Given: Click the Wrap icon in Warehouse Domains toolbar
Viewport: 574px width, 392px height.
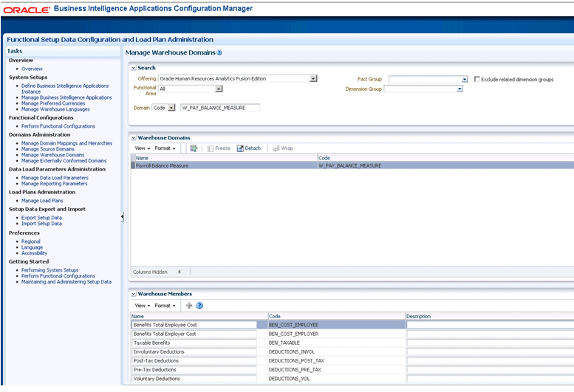Looking at the screenshot, I should click(x=282, y=148).
